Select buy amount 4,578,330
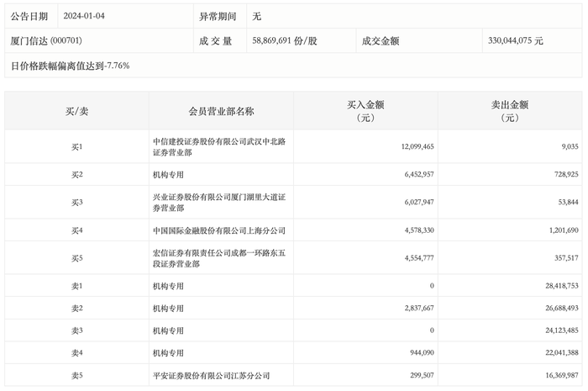The width and height of the screenshot is (588, 391). point(419,230)
